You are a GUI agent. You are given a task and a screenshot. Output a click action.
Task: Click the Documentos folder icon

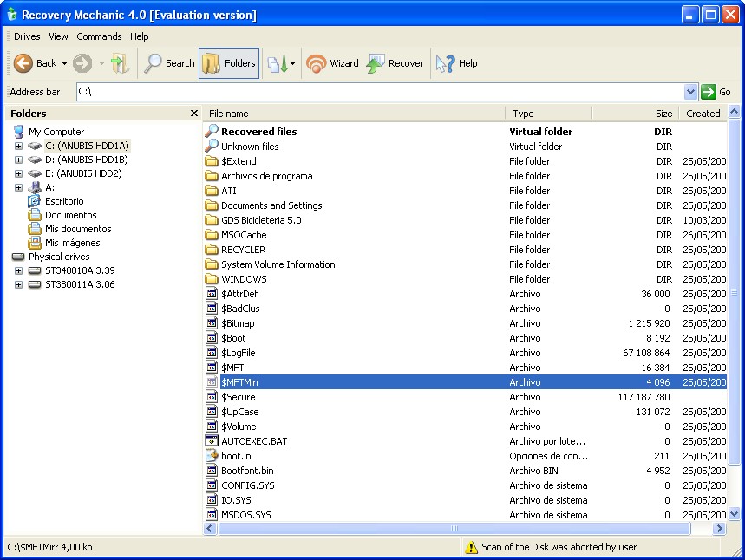point(34,215)
